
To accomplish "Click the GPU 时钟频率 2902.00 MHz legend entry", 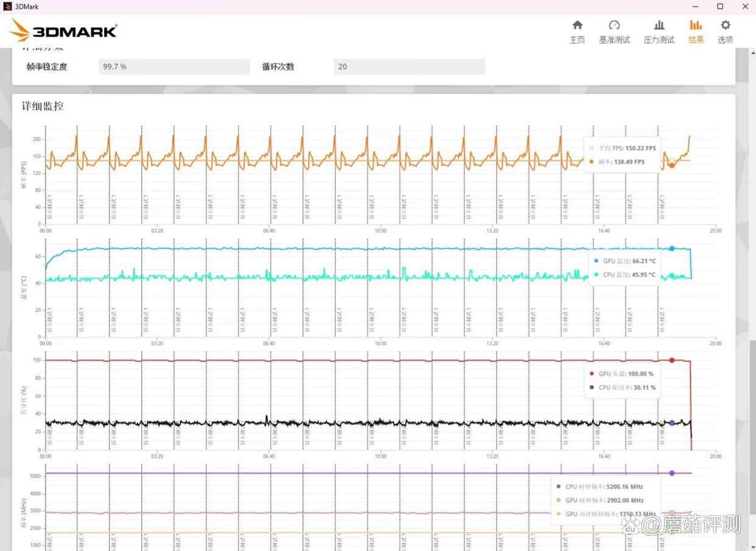I will pyautogui.click(x=600, y=501).
